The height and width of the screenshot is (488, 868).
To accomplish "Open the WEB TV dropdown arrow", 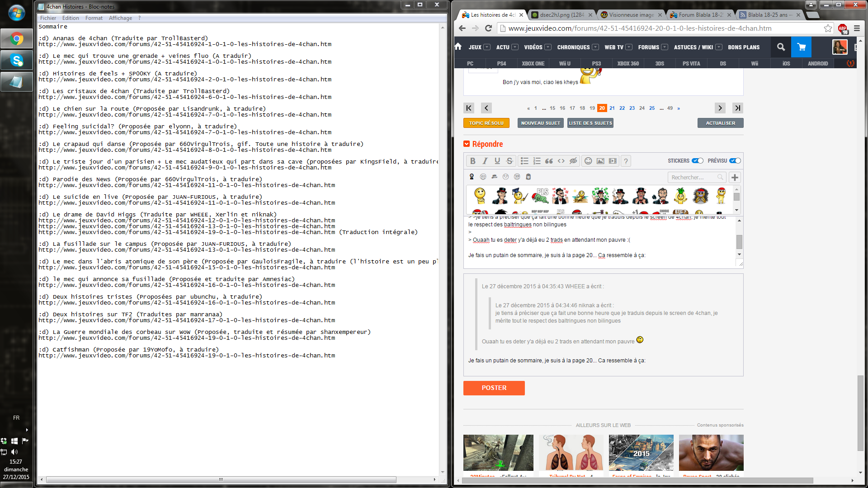I will point(628,47).
